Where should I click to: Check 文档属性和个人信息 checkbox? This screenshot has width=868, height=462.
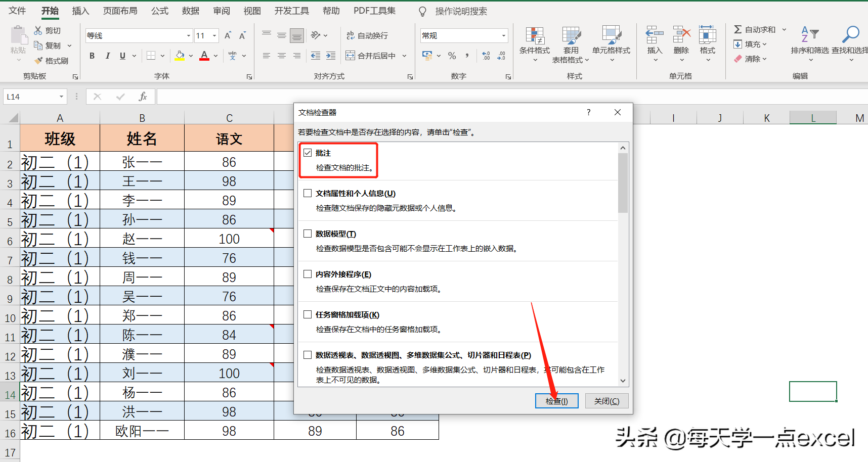pos(308,193)
